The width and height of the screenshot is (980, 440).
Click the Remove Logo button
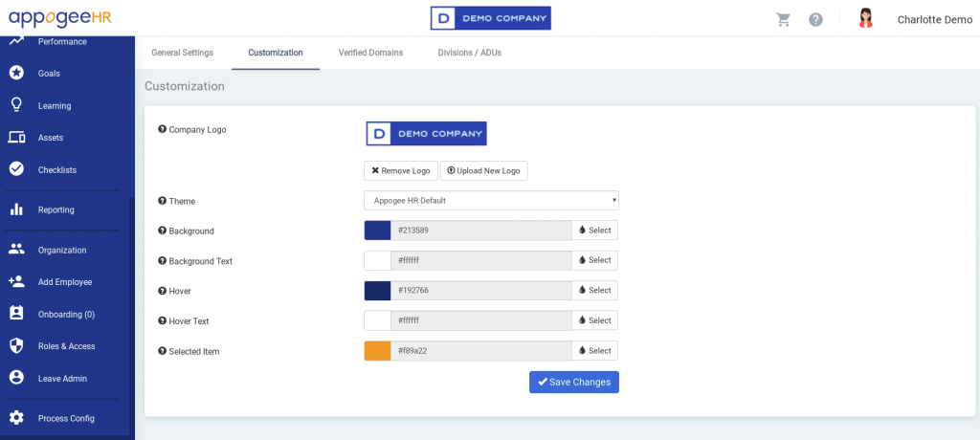[x=400, y=170]
